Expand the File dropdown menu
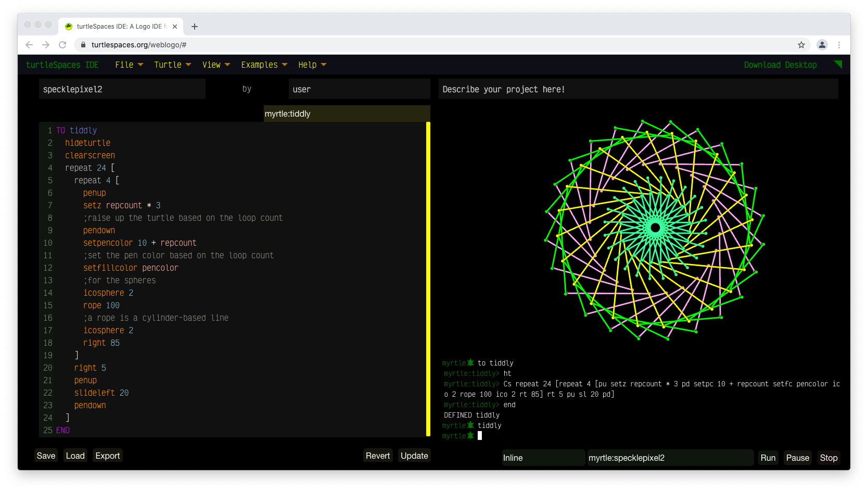This screenshot has width=868, height=492. coord(129,65)
